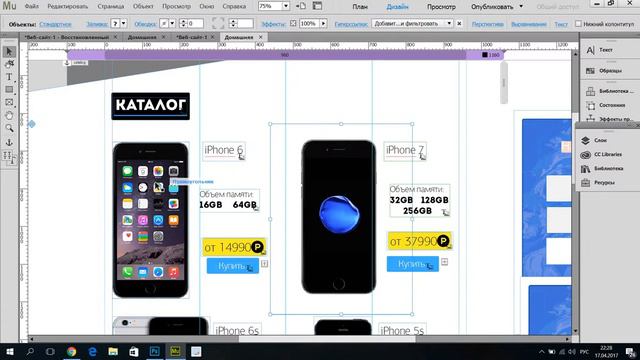640x360 pixels.
Task: Open the Эффекты link in control bar
Action: pyautogui.click(x=273, y=24)
